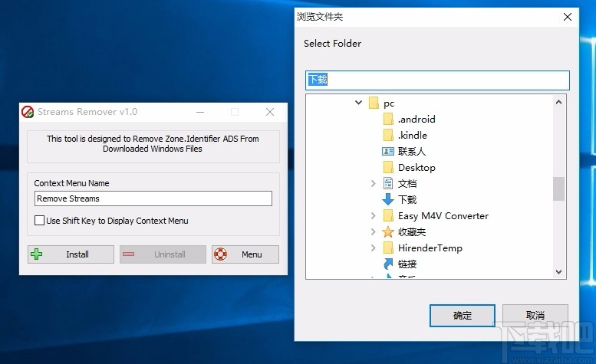Click the red minus icon on Uninstall
This screenshot has height=364, width=596.
(x=128, y=254)
